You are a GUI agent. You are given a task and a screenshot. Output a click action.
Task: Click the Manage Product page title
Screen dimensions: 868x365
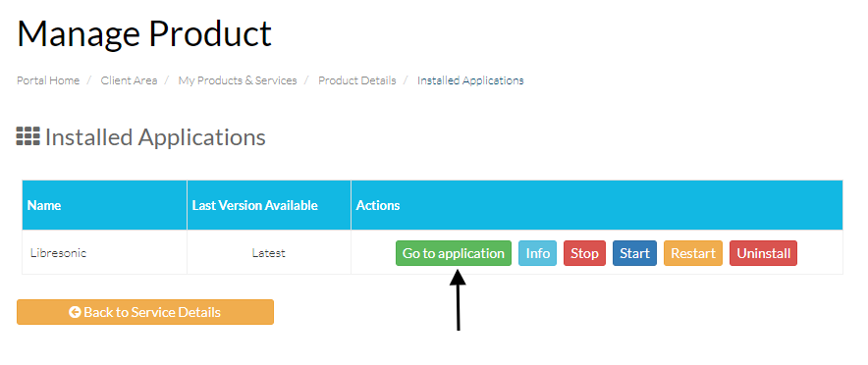point(144,33)
